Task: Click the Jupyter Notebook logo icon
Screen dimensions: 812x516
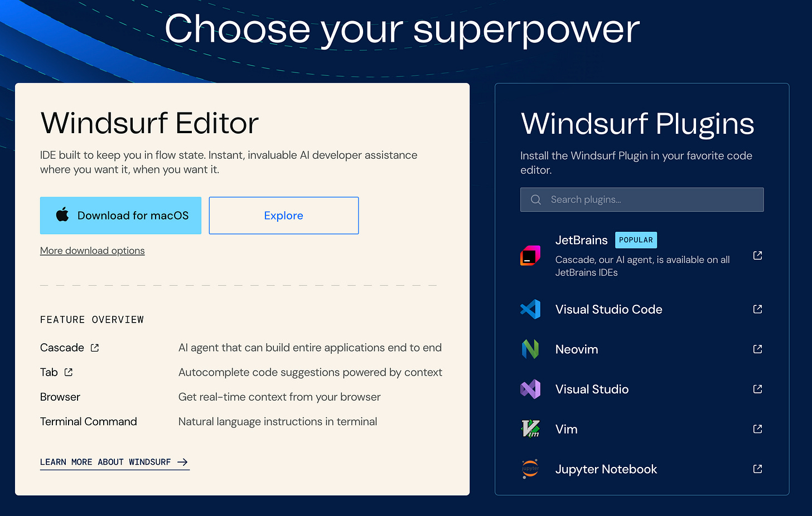Action: [x=530, y=469]
